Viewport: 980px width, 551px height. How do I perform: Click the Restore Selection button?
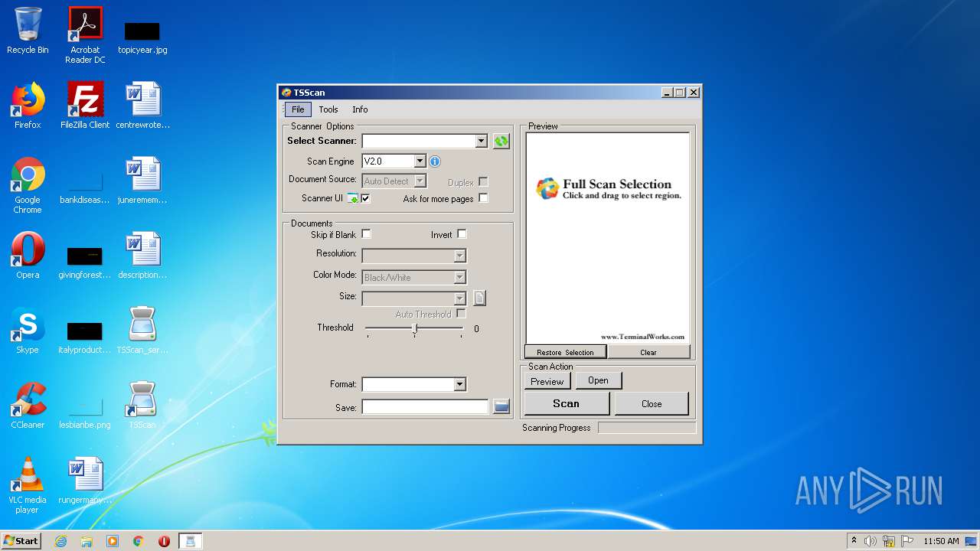coord(565,352)
